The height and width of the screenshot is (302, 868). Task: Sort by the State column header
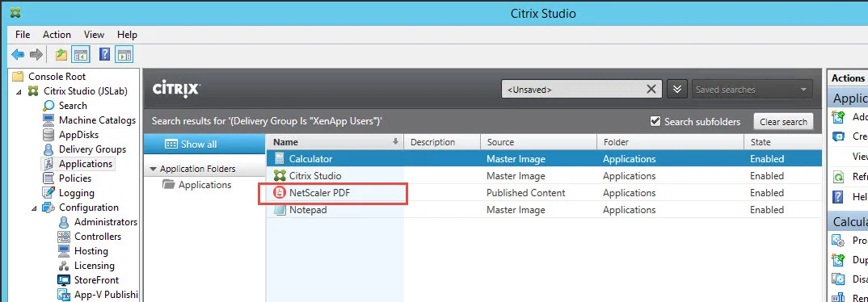pyautogui.click(x=783, y=142)
